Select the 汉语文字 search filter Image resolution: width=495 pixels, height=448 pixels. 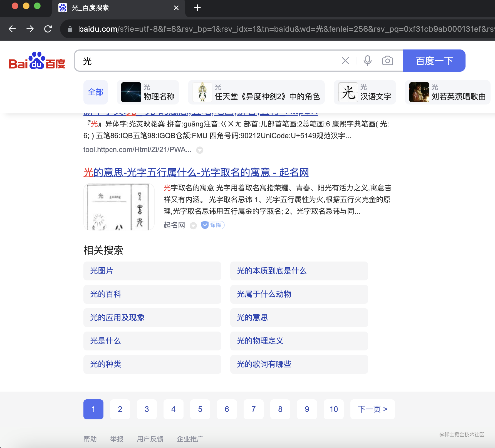[x=365, y=92]
